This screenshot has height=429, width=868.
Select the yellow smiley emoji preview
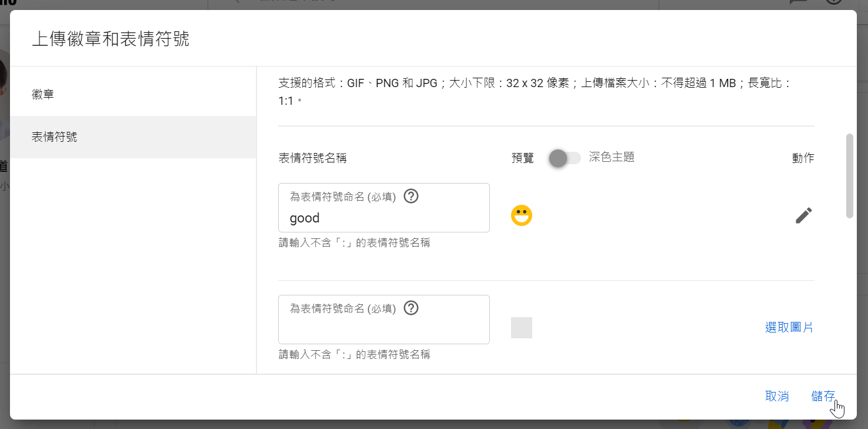[522, 216]
